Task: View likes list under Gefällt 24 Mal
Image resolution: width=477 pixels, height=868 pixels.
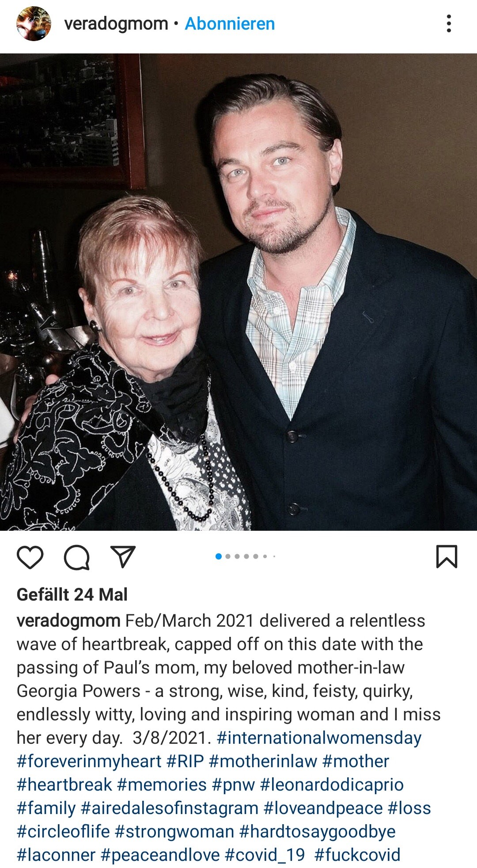Action: [x=72, y=594]
